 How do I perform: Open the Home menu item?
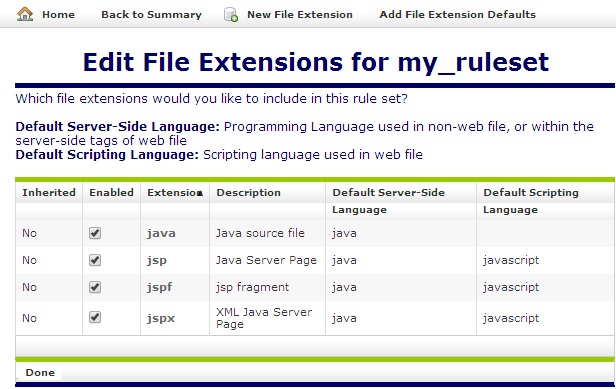click(59, 15)
